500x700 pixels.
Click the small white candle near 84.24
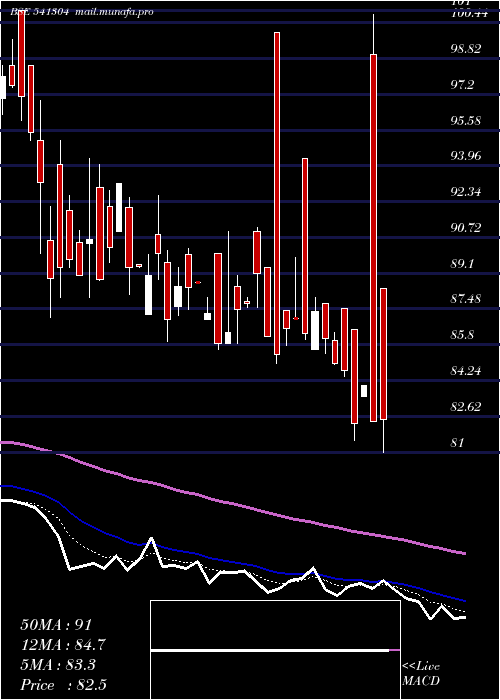coord(364,391)
